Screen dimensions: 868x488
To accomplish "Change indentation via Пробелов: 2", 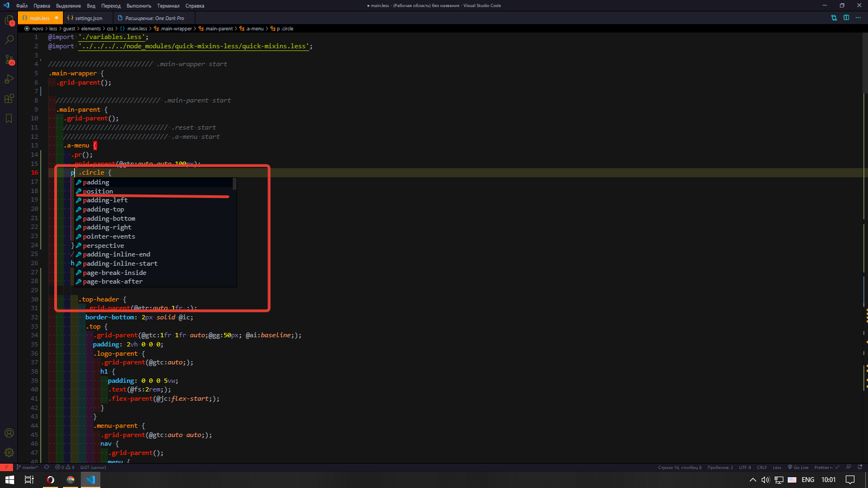I will point(720,467).
